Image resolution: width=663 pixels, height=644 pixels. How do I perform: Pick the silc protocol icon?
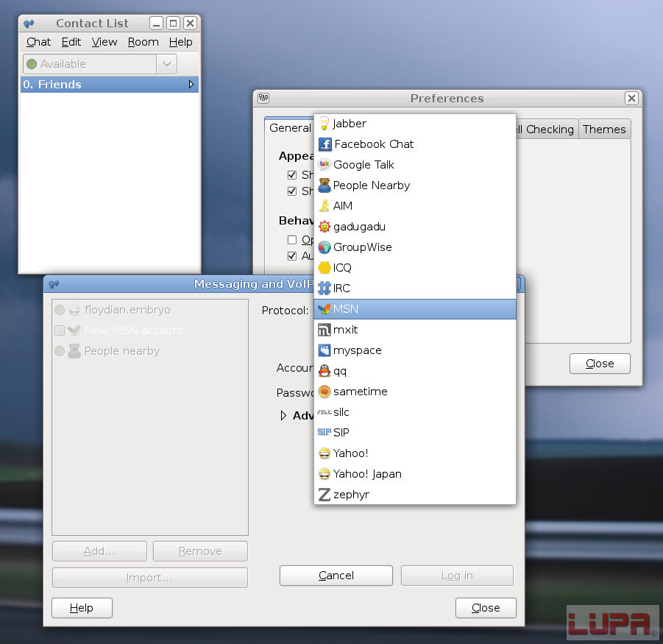click(x=325, y=412)
